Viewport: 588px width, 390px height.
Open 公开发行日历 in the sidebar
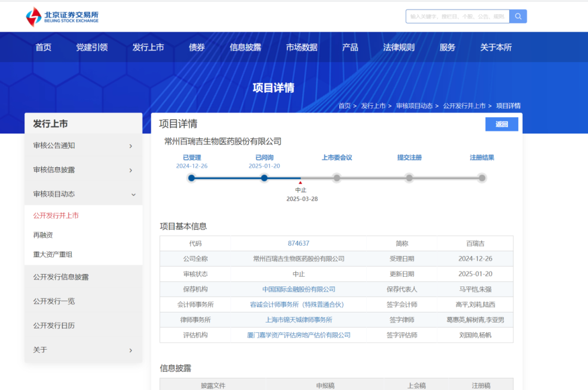54,326
